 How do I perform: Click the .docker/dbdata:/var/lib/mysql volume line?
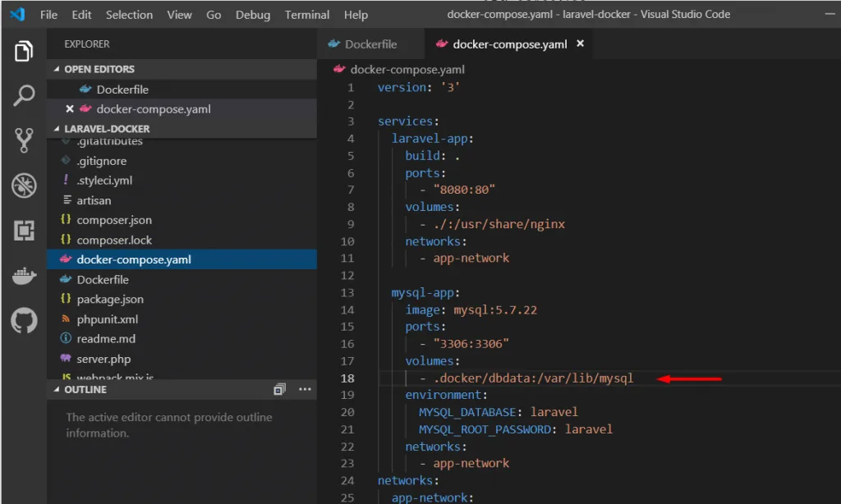click(533, 378)
